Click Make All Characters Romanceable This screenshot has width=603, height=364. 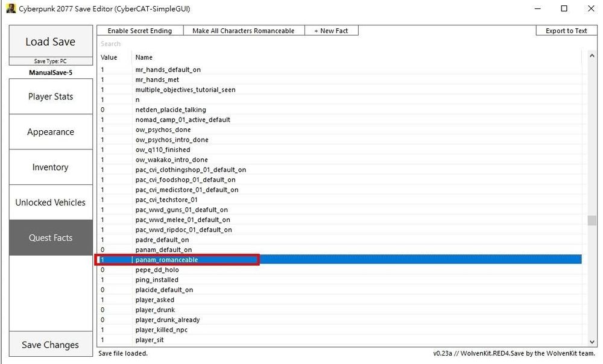244,31
